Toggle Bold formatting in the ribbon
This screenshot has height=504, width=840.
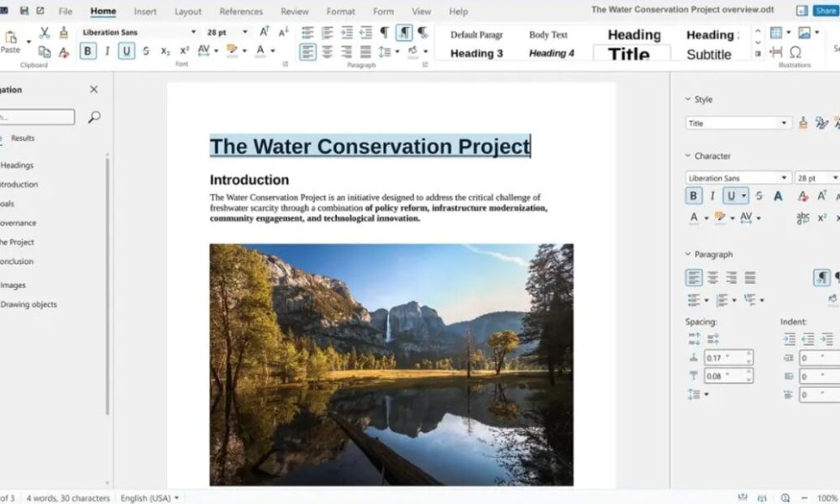[87, 50]
